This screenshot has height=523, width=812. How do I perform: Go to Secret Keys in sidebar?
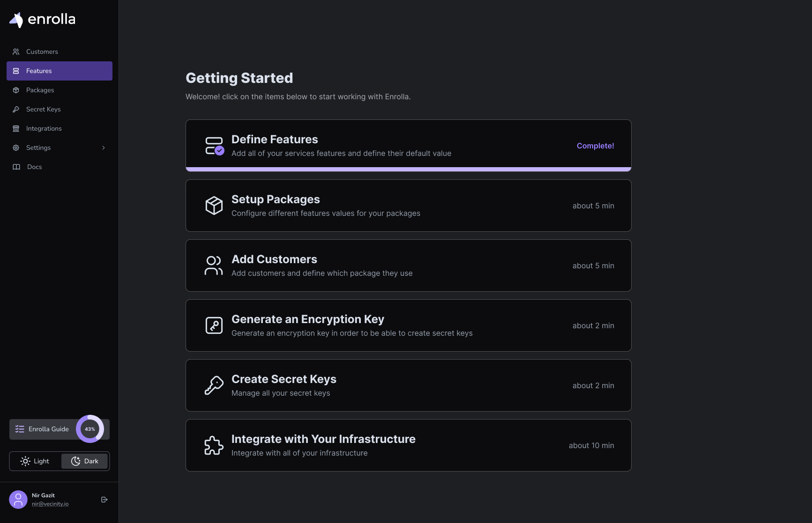point(60,109)
